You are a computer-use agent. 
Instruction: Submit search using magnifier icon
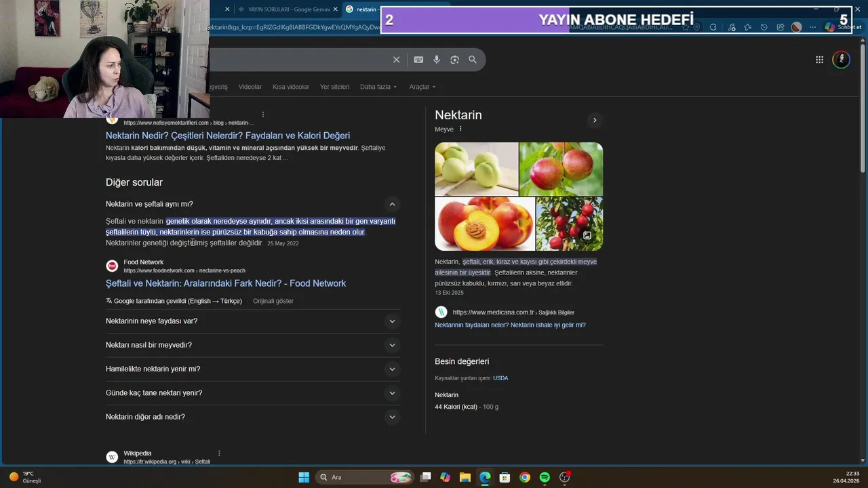coord(473,60)
